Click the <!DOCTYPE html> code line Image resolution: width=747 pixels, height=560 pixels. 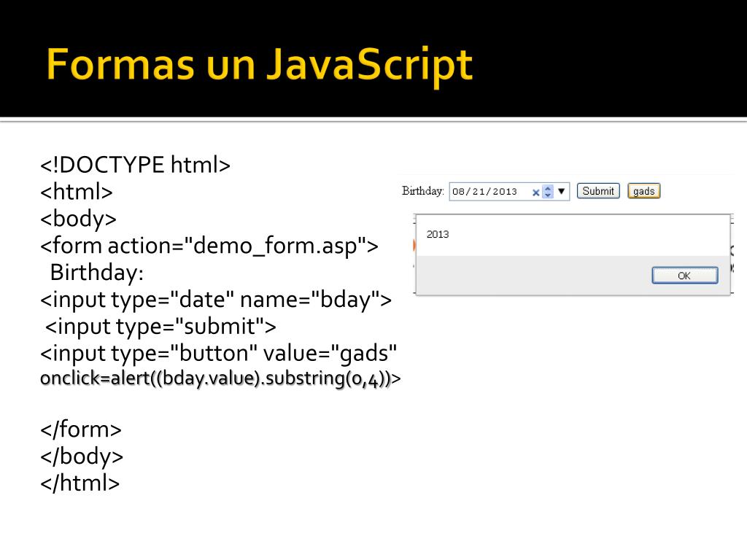pyautogui.click(x=135, y=165)
